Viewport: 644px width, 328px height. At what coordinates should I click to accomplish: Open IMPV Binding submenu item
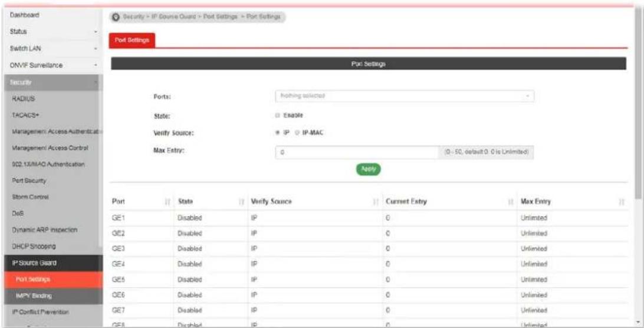54,296
